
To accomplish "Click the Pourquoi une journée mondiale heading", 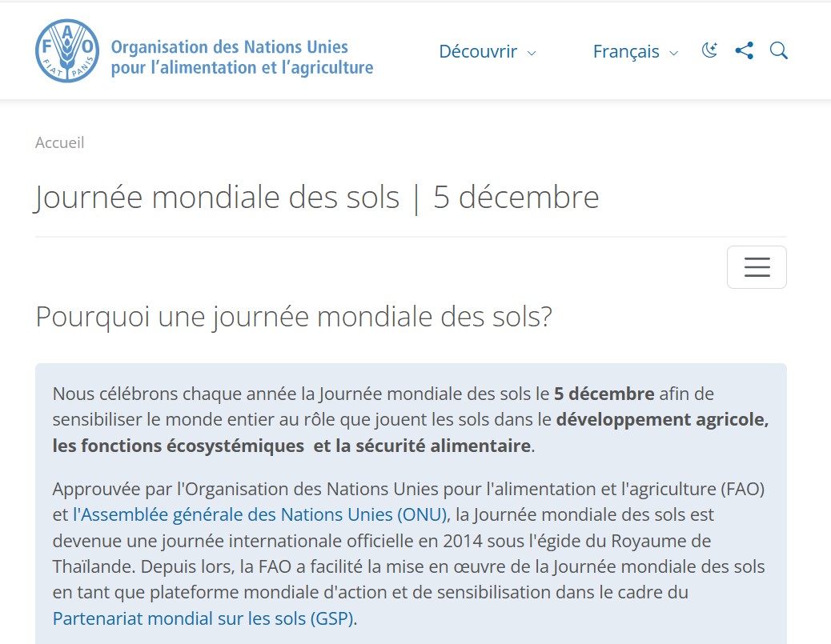I will (294, 317).
